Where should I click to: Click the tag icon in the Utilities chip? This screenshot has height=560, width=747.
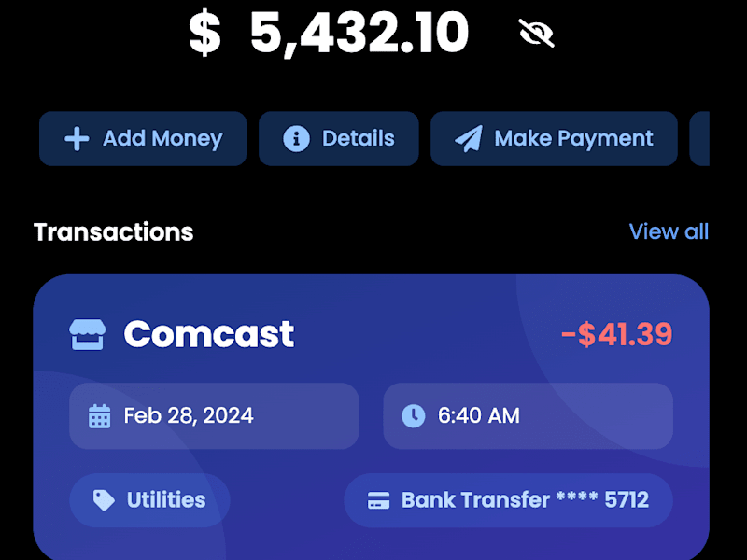(104, 500)
